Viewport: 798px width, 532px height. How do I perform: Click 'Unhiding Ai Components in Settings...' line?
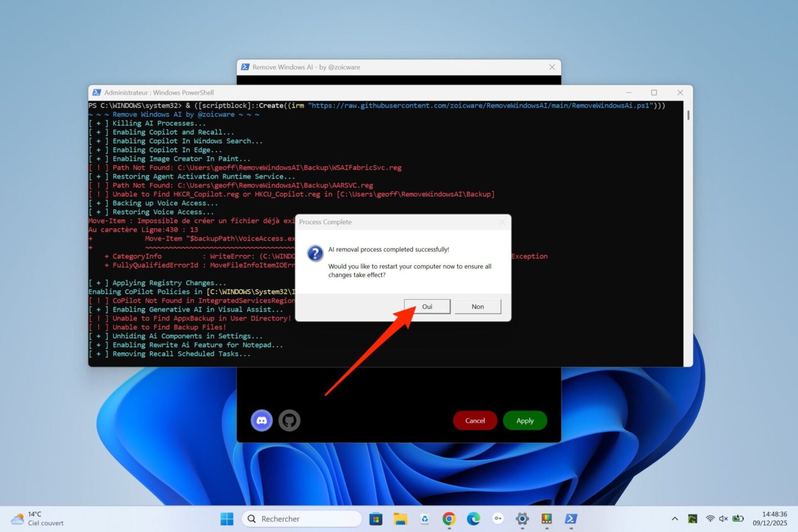176,336
